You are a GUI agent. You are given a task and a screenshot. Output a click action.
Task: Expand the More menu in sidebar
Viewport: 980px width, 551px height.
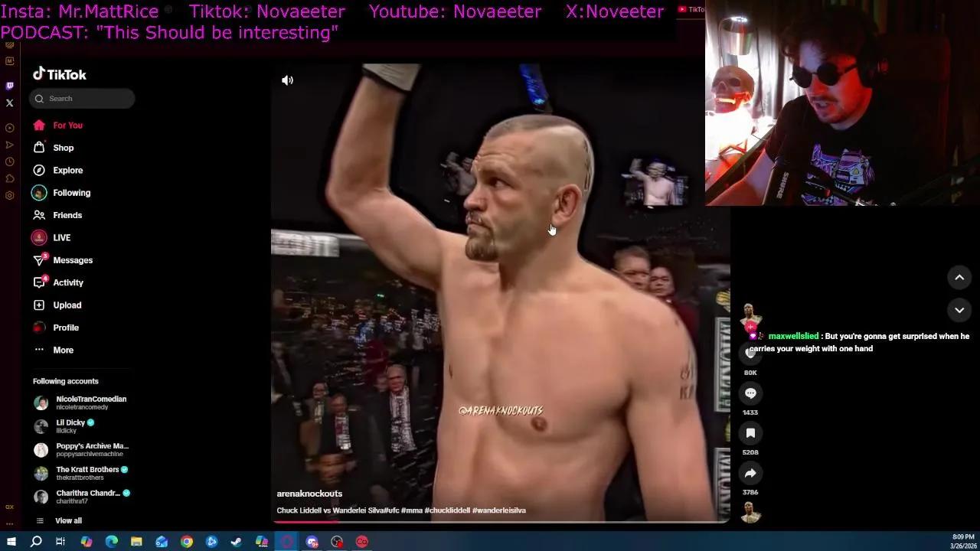tap(63, 350)
